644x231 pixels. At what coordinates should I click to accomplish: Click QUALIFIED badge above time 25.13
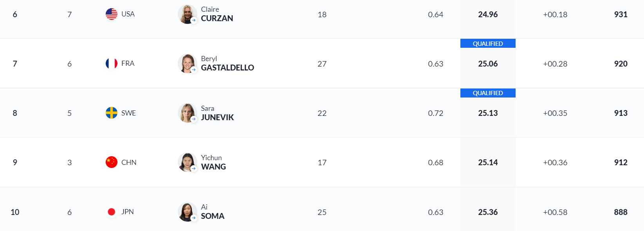click(488, 93)
